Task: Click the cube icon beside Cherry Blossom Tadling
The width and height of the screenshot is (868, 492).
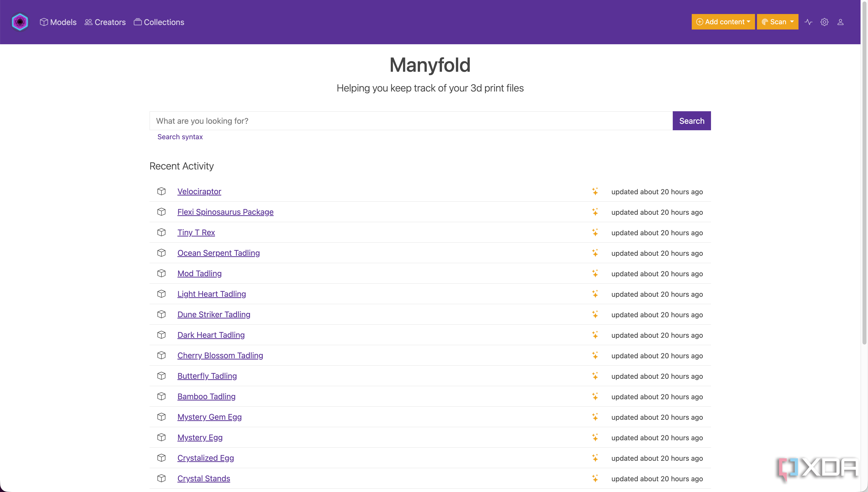Action: 161,355
